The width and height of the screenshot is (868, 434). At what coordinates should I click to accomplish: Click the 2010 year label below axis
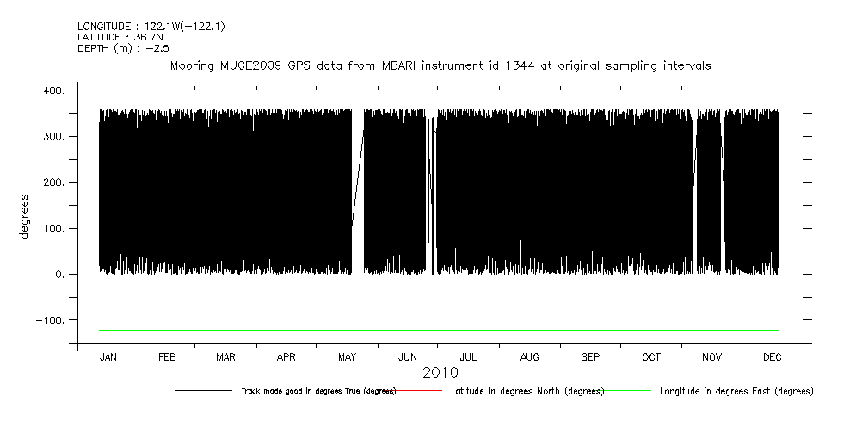[x=440, y=373]
